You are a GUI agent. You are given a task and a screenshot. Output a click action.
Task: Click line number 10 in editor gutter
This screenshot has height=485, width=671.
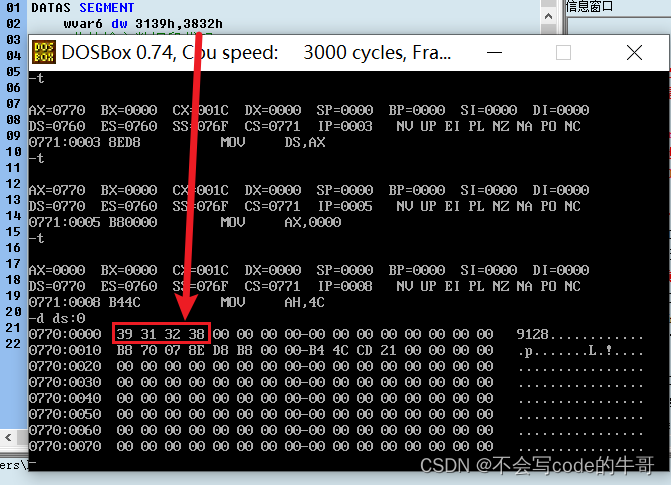[13, 152]
